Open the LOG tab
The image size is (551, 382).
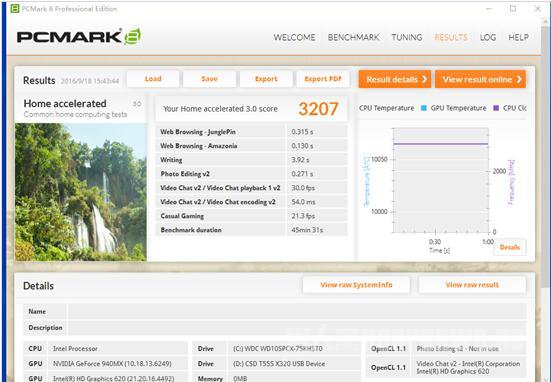(488, 37)
